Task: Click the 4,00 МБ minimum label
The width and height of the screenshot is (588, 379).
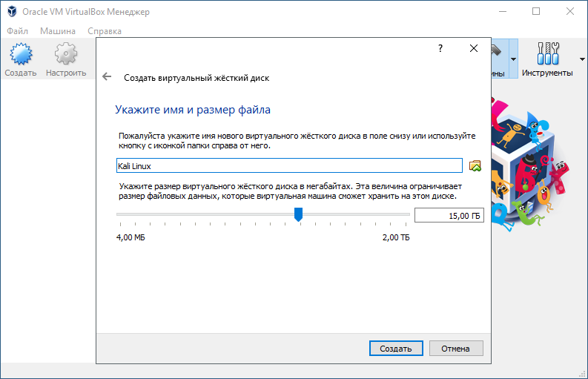Action: 131,237
